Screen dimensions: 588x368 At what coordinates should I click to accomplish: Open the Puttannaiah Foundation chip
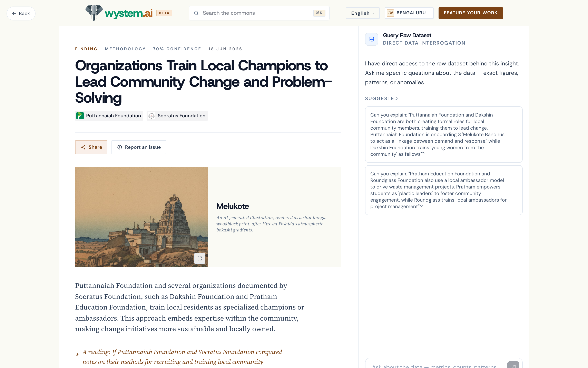pyautogui.click(x=109, y=116)
